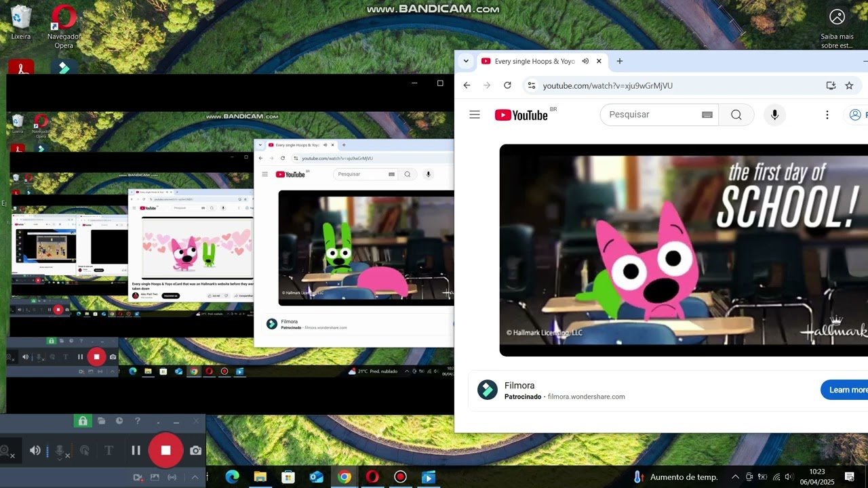868x488 pixels.
Task: View site information icon in address bar
Action: 532,85
